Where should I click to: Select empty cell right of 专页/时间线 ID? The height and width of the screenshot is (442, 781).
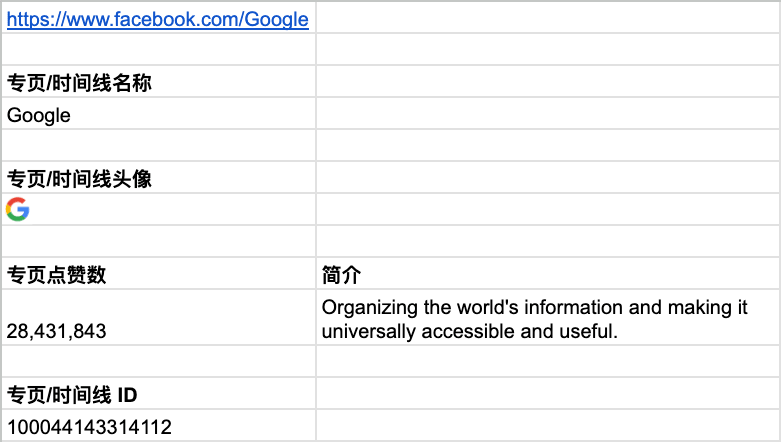tap(548, 393)
